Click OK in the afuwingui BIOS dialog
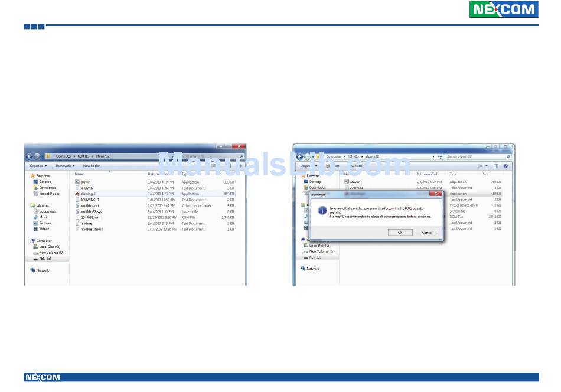Viewport: 561px width, 392px height. click(x=400, y=233)
